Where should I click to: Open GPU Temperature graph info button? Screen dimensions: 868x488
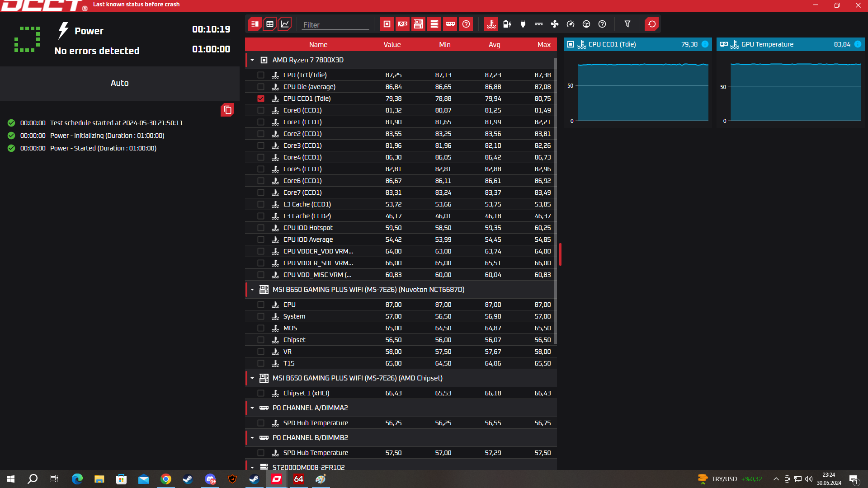(x=858, y=44)
